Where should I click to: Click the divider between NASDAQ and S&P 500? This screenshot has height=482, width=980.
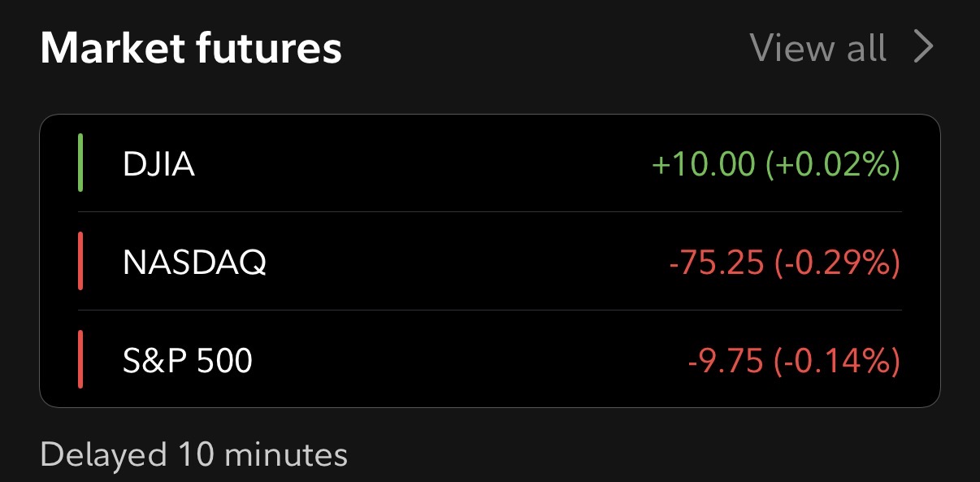pyautogui.click(x=490, y=310)
